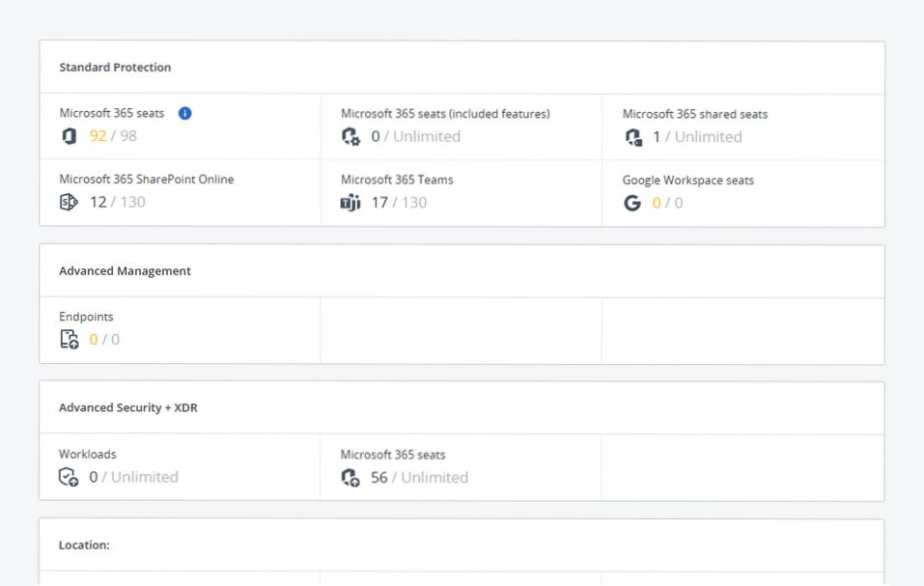Click the Microsoft 365 shared seats icon
The width and height of the screenshot is (924, 586).
click(633, 137)
